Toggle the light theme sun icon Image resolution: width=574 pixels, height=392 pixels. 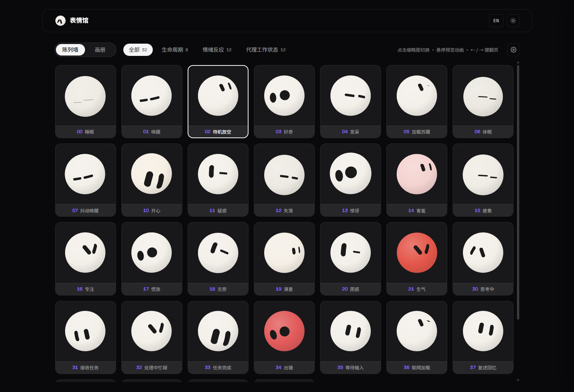pos(513,21)
